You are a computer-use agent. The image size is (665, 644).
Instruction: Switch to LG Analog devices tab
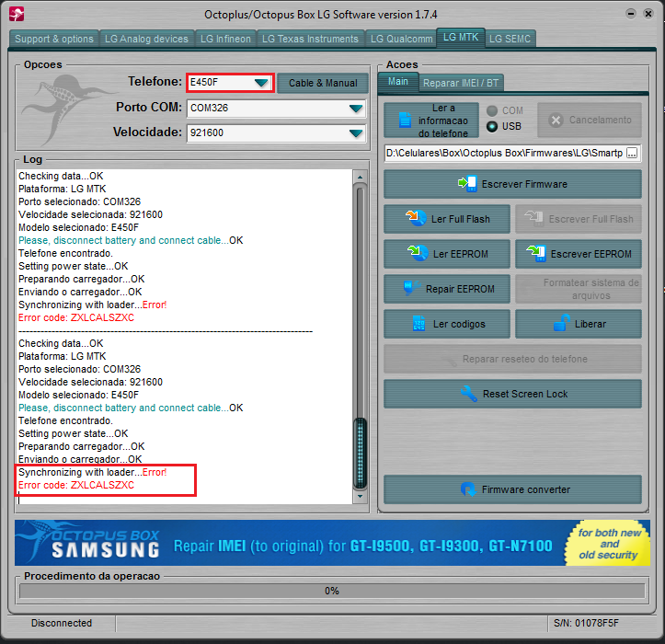[x=146, y=39]
